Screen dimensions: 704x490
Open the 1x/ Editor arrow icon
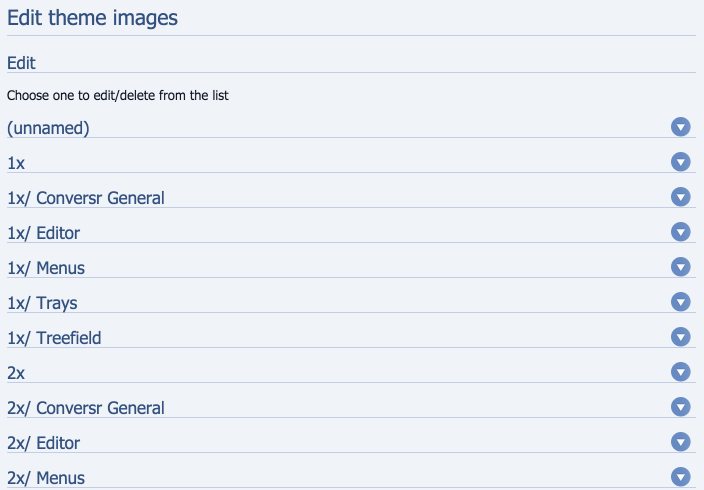(681, 232)
